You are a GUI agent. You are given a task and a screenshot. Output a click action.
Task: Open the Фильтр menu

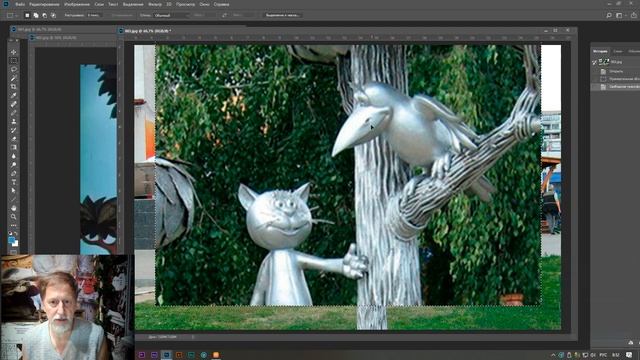coord(155,4)
